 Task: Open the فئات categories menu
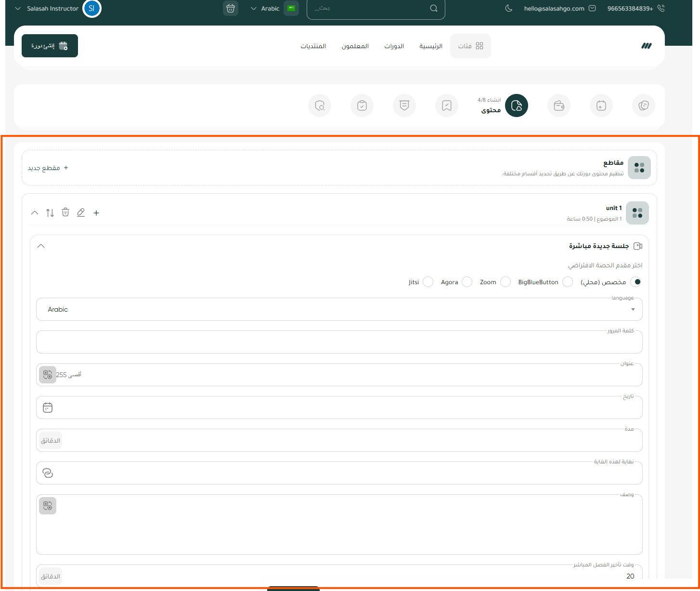[x=470, y=46]
